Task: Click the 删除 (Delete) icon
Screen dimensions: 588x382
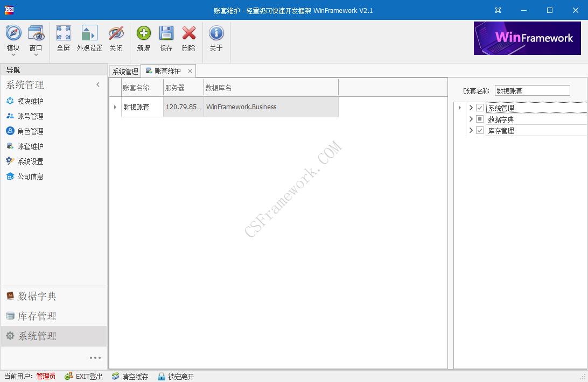Action: point(189,38)
